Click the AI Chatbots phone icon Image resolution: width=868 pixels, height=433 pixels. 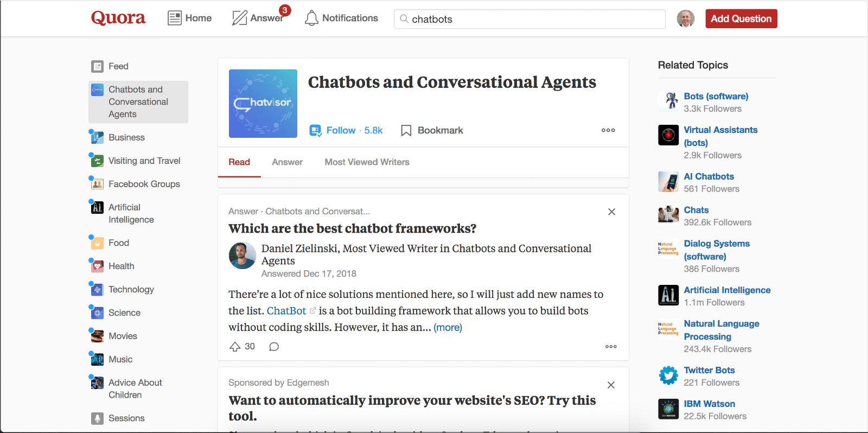(x=668, y=182)
